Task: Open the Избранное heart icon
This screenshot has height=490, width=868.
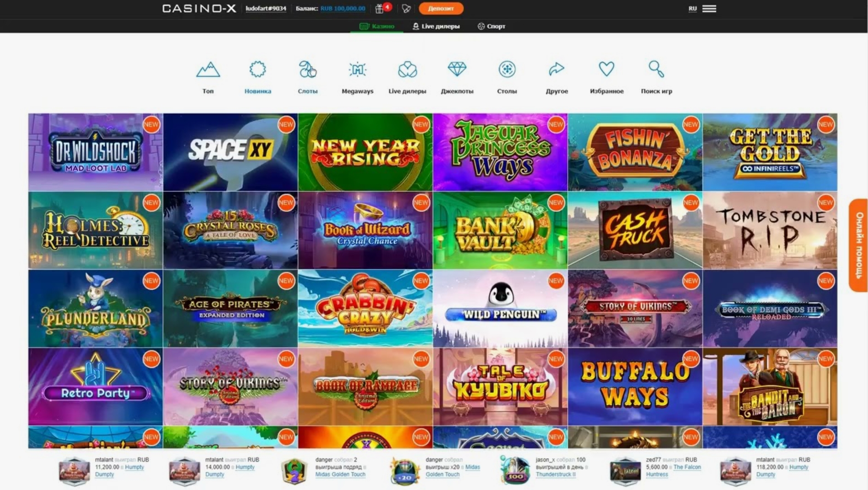Action: pyautogui.click(x=606, y=69)
